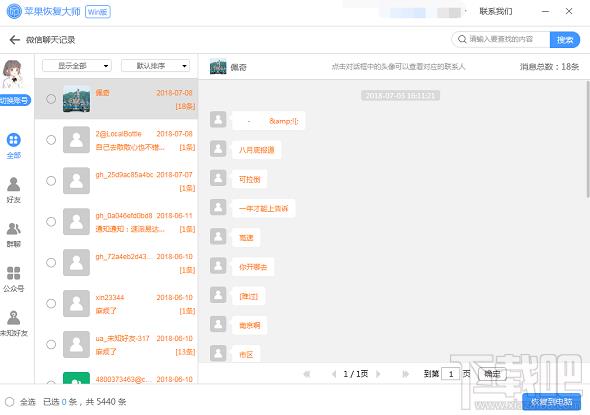
Task: Open the 联系我们 contact menu
Action: click(496, 12)
